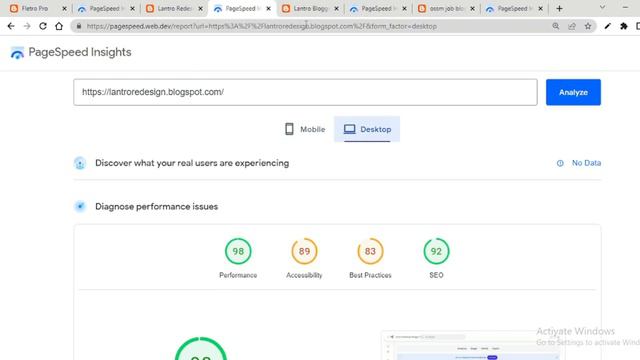This screenshot has width=640, height=360.
Task: Click the site lock icon in address bar
Action: [x=79, y=26]
